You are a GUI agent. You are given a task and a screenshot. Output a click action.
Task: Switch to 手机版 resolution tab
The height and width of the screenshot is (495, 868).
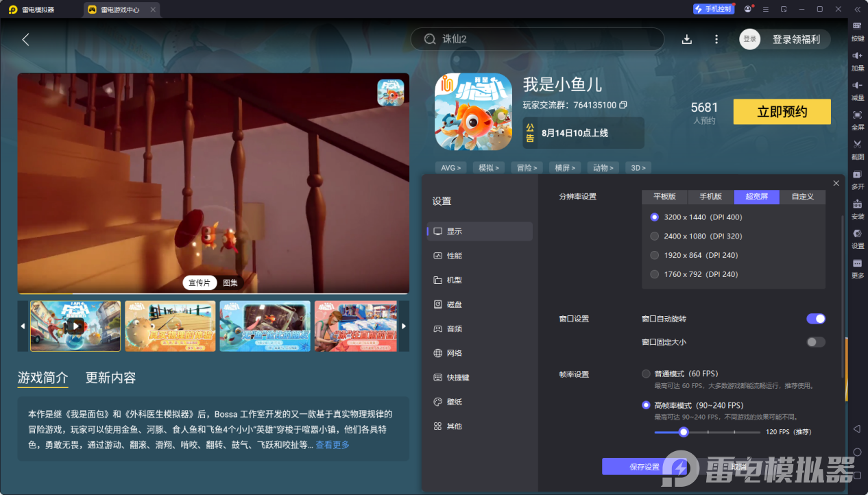click(711, 197)
